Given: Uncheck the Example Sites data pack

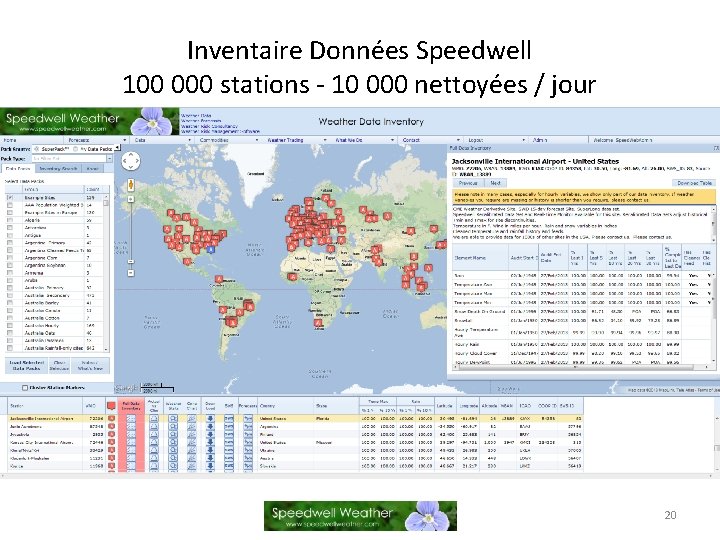Looking at the screenshot, I should 10,197.
